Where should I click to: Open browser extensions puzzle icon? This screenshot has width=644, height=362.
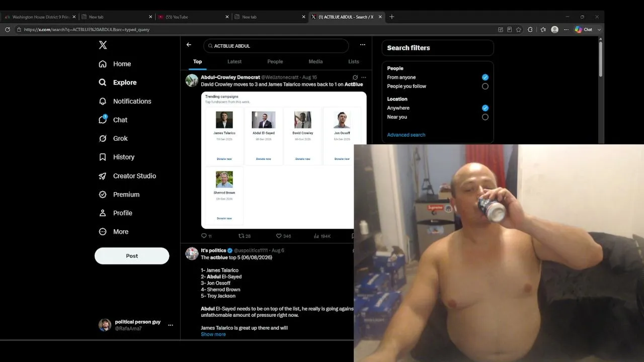coord(530,30)
